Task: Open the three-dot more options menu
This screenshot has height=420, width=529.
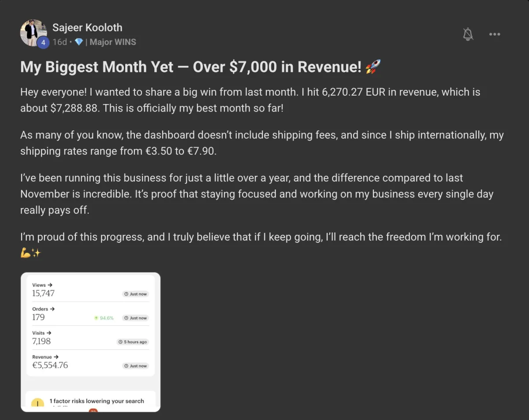Action: coord(495,34)
